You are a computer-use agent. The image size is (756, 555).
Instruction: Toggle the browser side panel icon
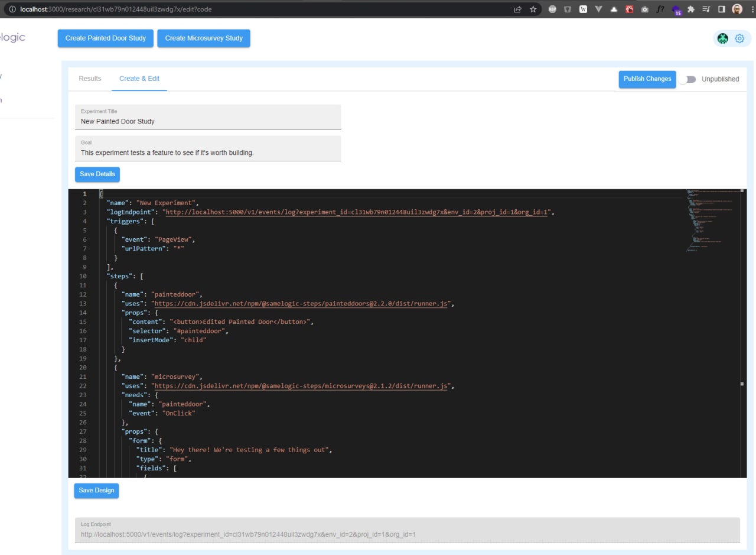722,9
